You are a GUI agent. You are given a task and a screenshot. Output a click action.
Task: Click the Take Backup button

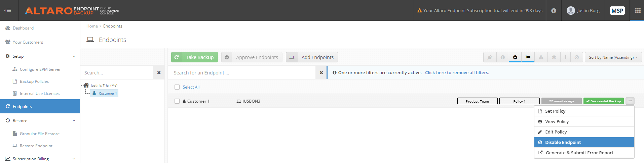(x=194, y=57)
